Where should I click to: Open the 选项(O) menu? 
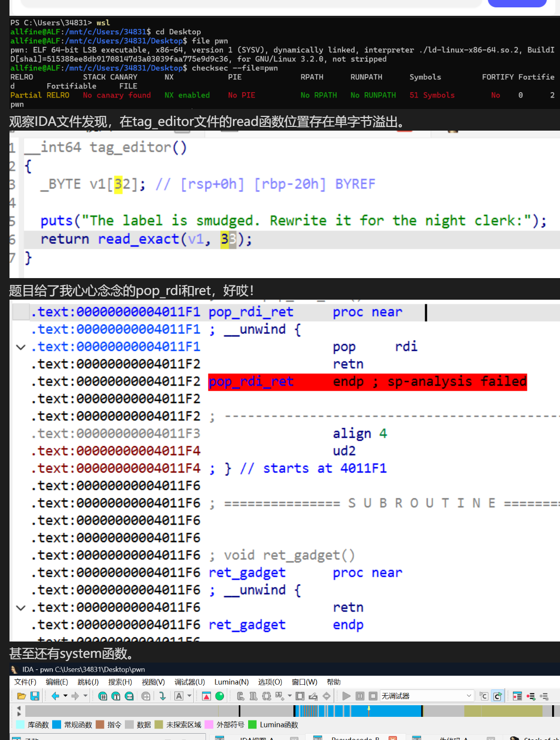pyautogui.click(x=270, y=682)
